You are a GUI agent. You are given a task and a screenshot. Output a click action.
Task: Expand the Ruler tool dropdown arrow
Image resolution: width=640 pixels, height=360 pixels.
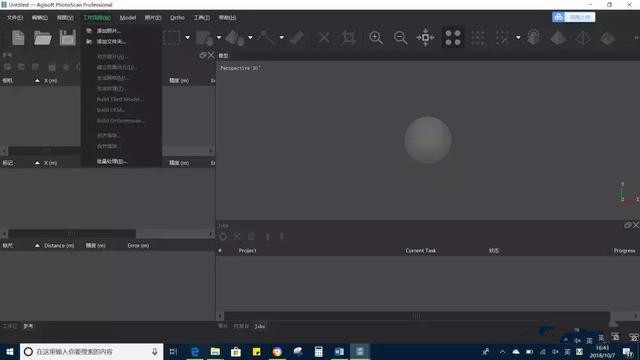coord(282,38)
